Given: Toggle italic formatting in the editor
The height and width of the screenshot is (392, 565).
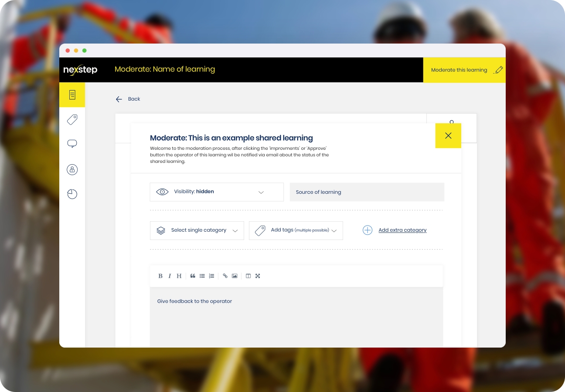Looking at the screenshot, I should [170, 276].
